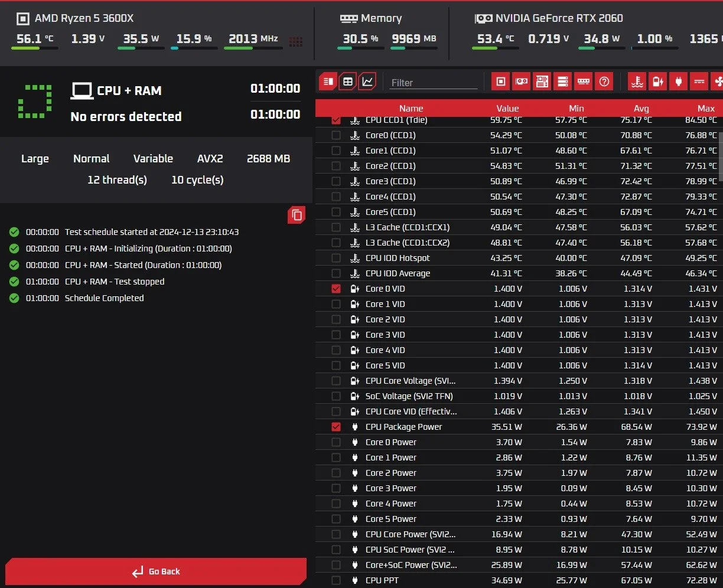
Task: Check the Core 2 Power checkbox
Action: click(336, 473)
